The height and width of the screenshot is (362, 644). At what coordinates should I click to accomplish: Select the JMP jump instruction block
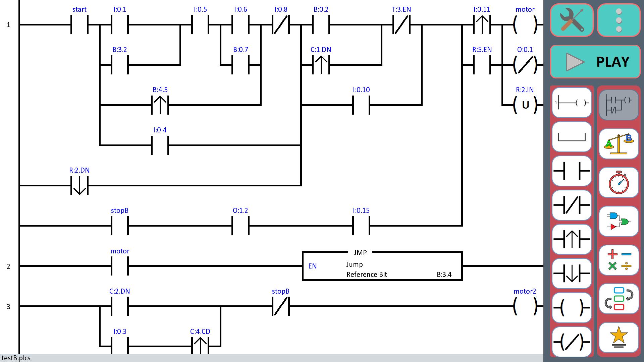click(382, 265)
